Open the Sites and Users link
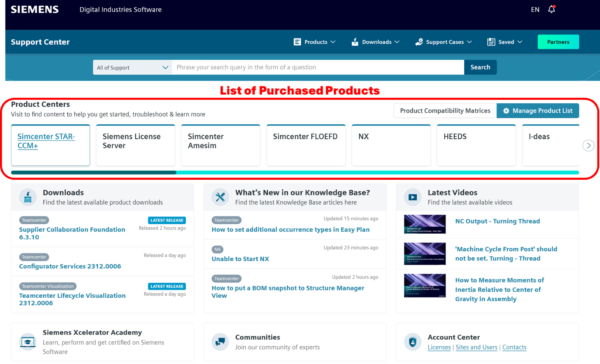Image resolution: width=600 pixels, height=364 pixels. [x=476, y=347]
